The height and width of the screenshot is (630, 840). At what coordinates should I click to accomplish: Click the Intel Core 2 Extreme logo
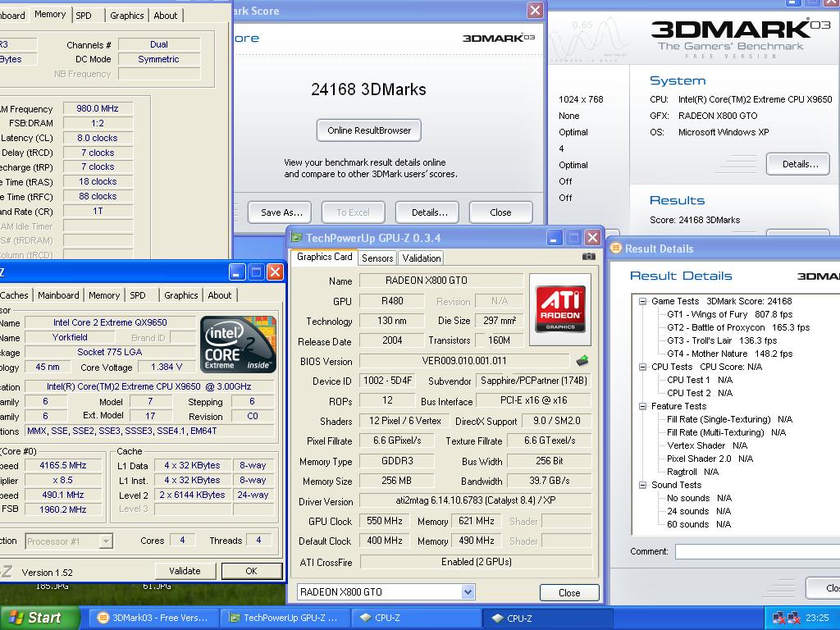pyautogui.click(x=239, y=345)
